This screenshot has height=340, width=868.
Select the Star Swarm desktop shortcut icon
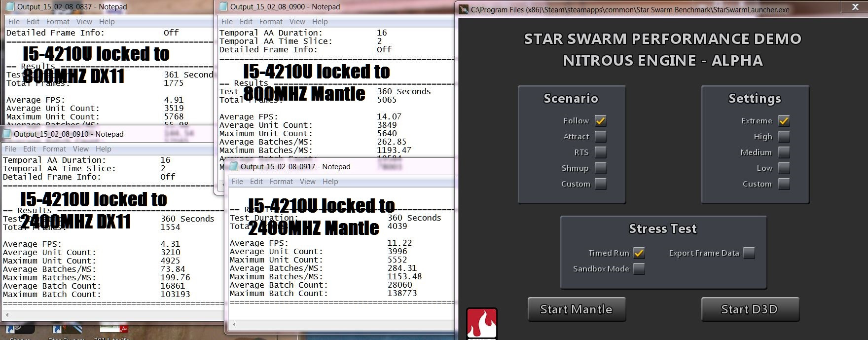[68, 330]
